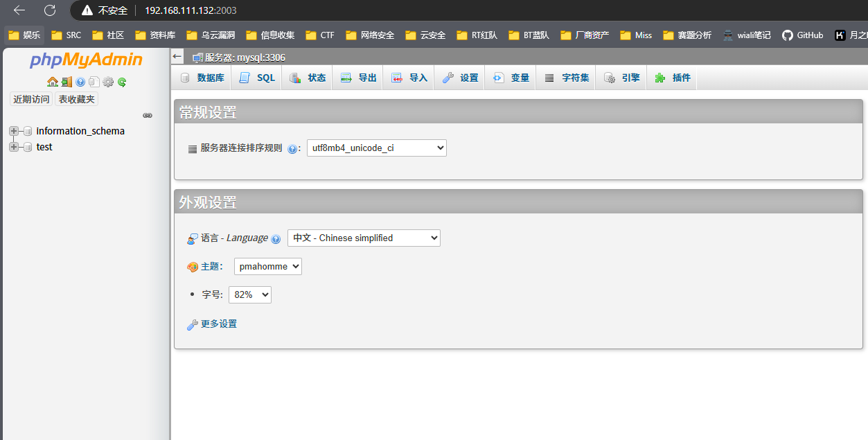Reload navigation panel with green refresh icon
This screenshot has width=868, height=440.
coord(122,82)
